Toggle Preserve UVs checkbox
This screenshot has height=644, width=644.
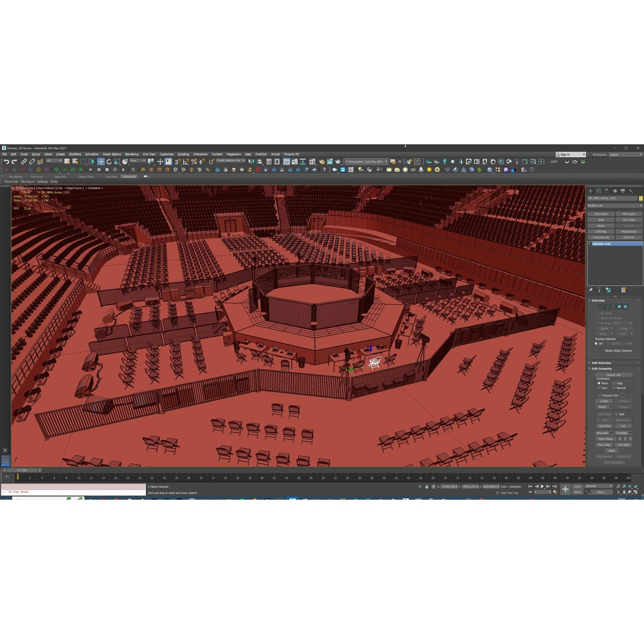click(600, 395)
